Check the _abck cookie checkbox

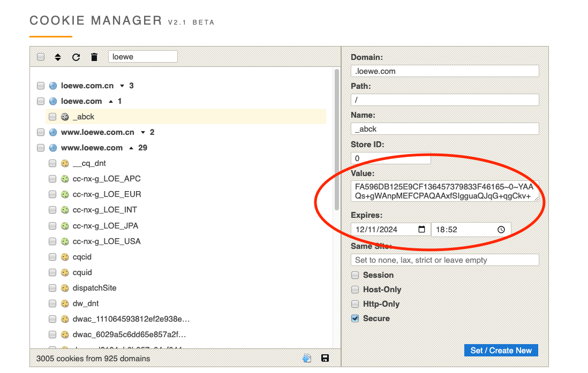click(52, 117)
